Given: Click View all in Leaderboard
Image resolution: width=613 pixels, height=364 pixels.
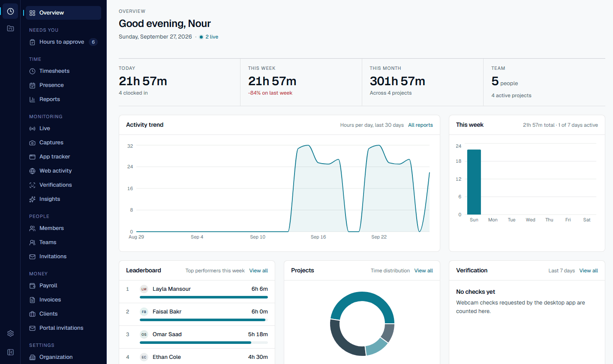Looking at the screenshot, I should [x=258, y=271].
